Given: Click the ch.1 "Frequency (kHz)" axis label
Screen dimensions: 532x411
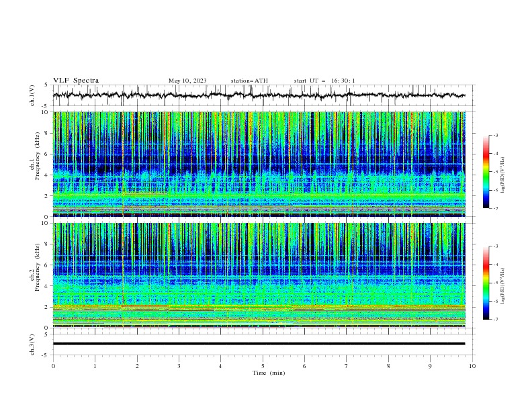Looking at the screenshot, I should coord(38,156).
